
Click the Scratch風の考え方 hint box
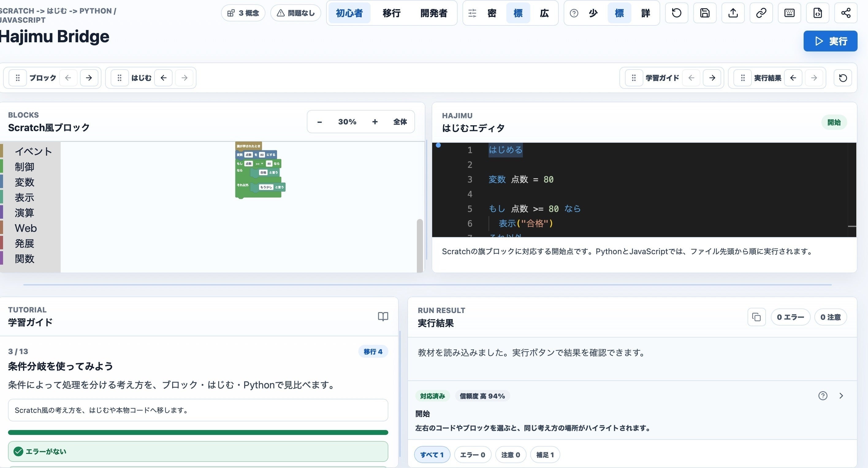(x=198, y=410)
